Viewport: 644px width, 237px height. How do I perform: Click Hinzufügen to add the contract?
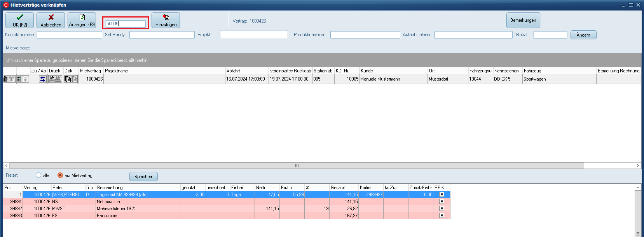pos(166,20)
